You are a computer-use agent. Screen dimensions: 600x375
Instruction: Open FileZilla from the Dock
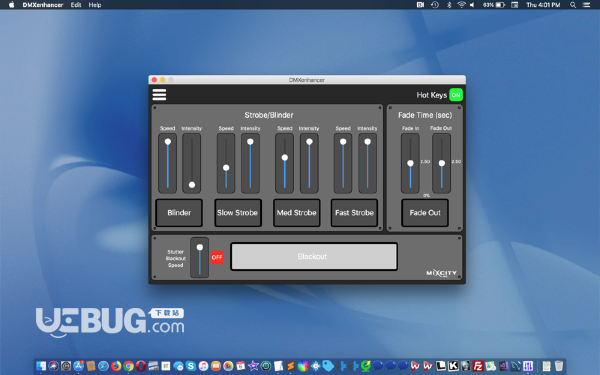click(x=478, y=366)
